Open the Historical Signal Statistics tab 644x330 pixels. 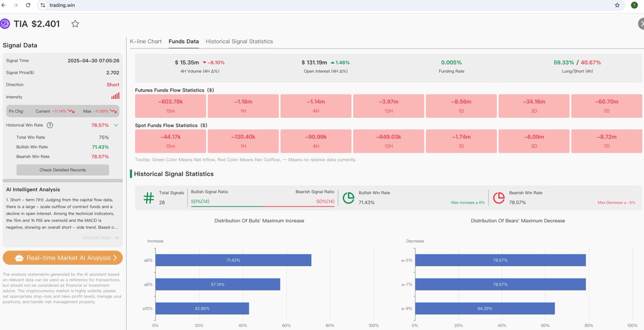point(239,41)
